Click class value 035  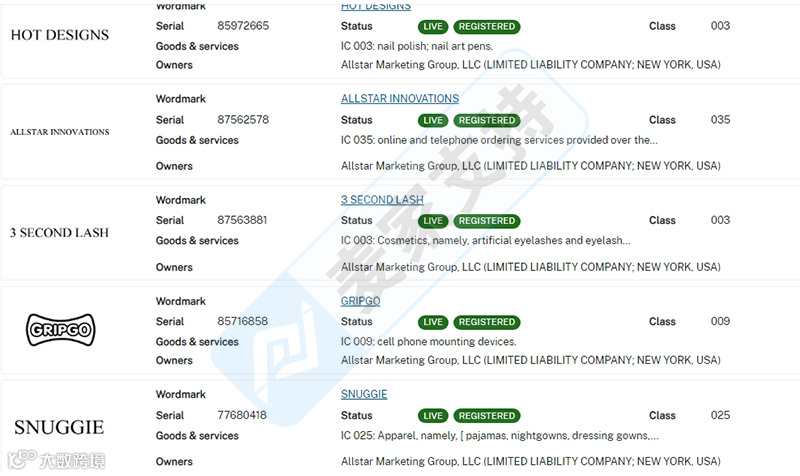tap(720, 119)
